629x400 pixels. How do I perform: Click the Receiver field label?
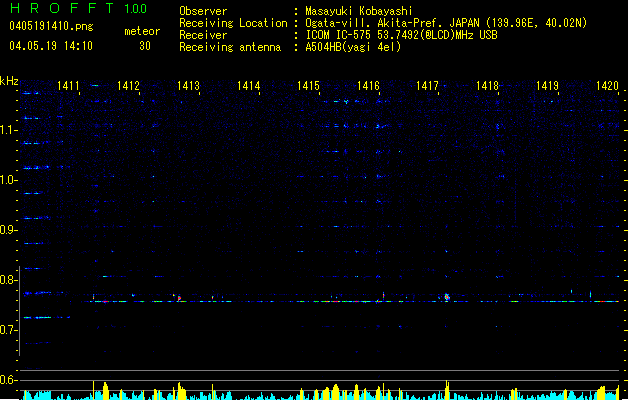click(203, 35)
